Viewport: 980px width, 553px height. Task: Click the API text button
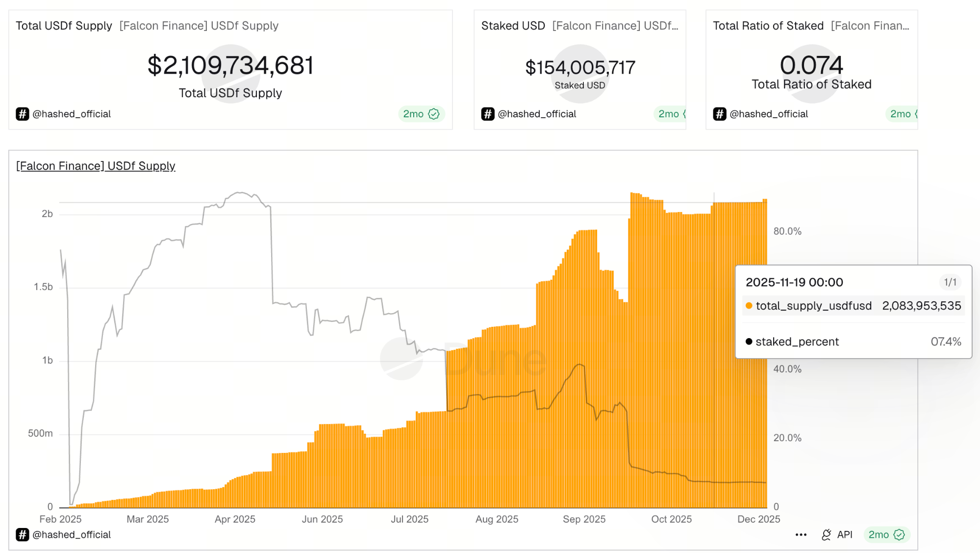tap(844, 535)
